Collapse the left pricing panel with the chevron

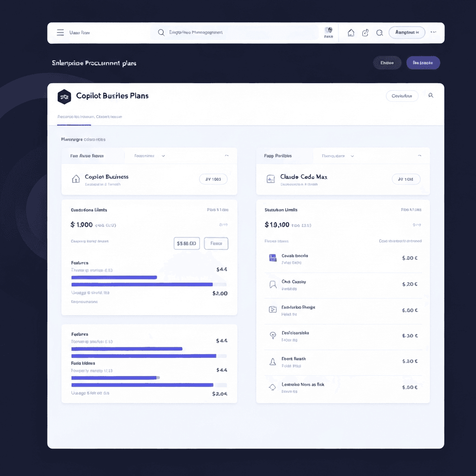coord(227,156)
